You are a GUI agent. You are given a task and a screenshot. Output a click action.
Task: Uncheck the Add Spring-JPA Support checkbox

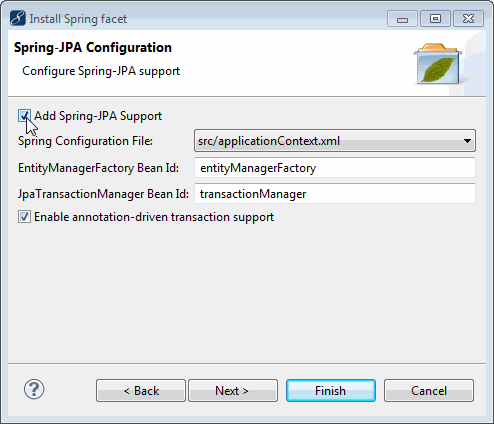(24, 116)
